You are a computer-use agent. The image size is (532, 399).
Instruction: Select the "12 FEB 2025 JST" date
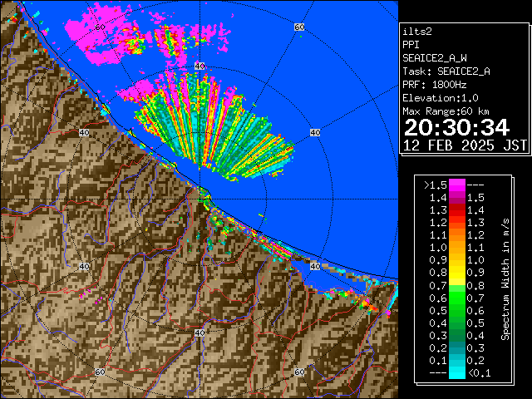(465, 145)
